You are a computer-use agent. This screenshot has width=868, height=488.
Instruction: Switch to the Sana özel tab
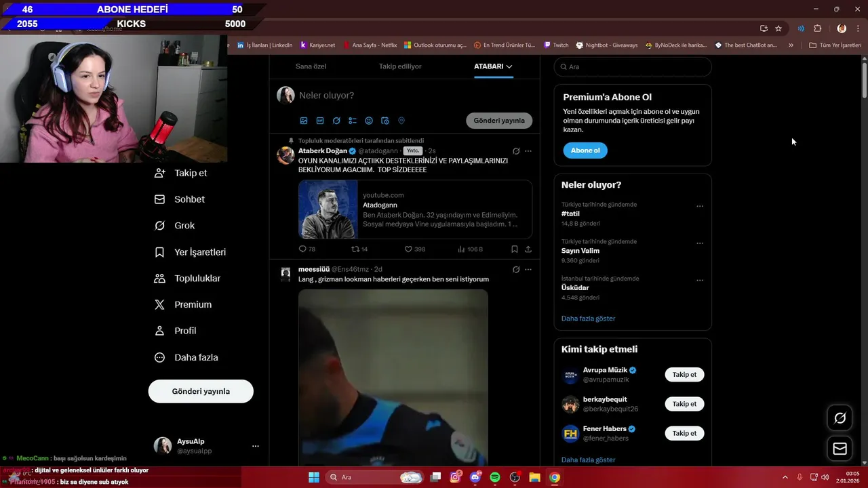point(311,66)
